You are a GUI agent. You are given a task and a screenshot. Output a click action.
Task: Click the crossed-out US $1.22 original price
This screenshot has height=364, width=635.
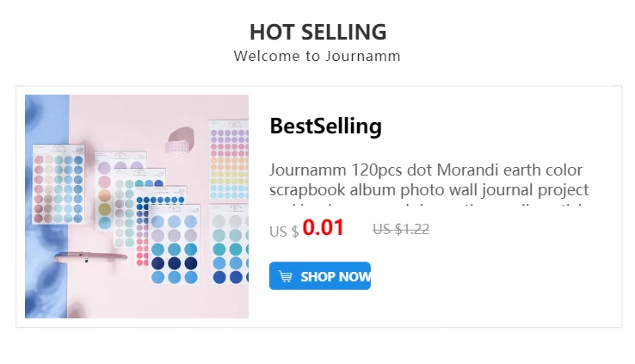[401, 229]
